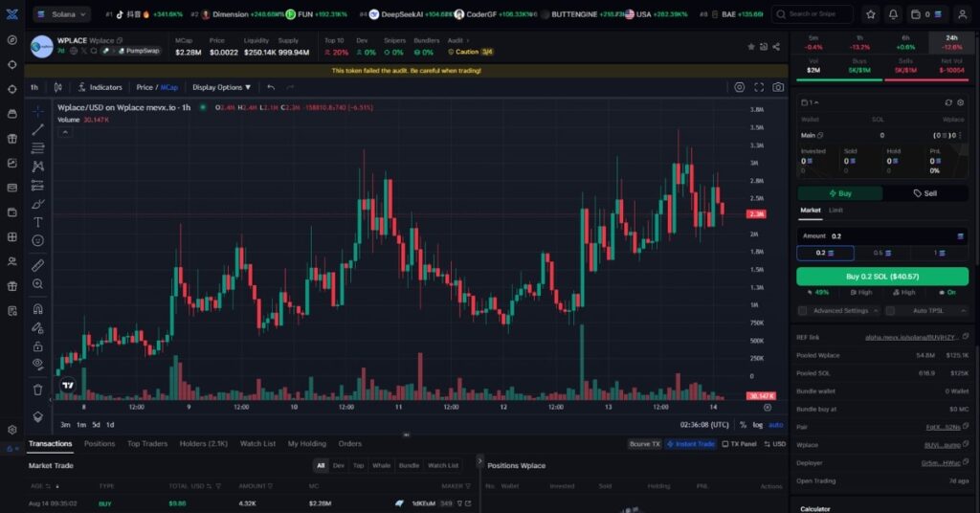The image size is (980, 513).
Task: Open the candlestick chart style picker
Action: (x=58, y=87)
